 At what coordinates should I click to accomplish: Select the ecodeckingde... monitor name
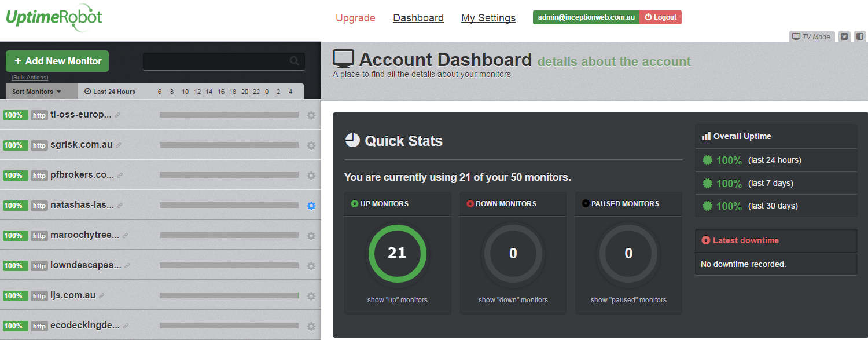[85, 326]
